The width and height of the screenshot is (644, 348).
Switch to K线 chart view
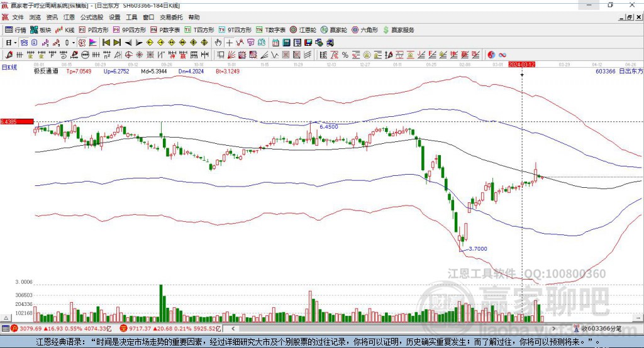(65, 30)
